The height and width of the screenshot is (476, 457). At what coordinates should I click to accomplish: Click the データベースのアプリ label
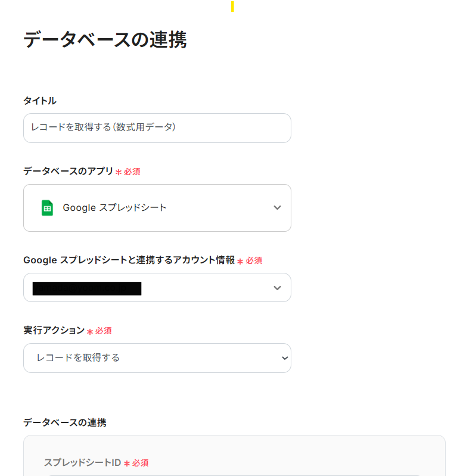(x=68, y=171)
